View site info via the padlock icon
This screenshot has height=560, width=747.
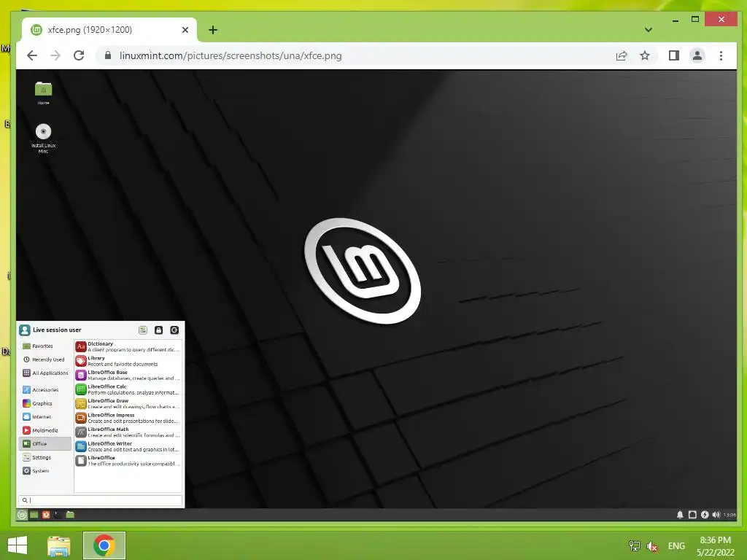point(108,55)
